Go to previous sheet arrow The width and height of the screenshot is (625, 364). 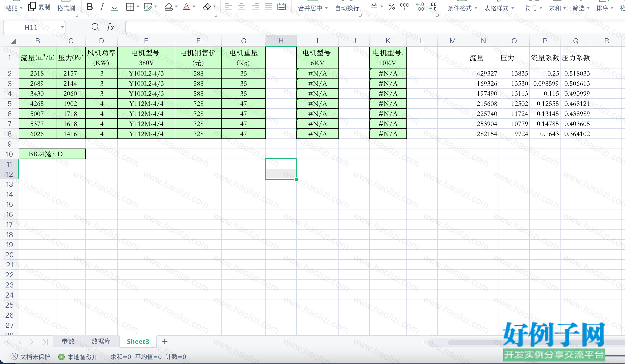[x=20, y=342]
